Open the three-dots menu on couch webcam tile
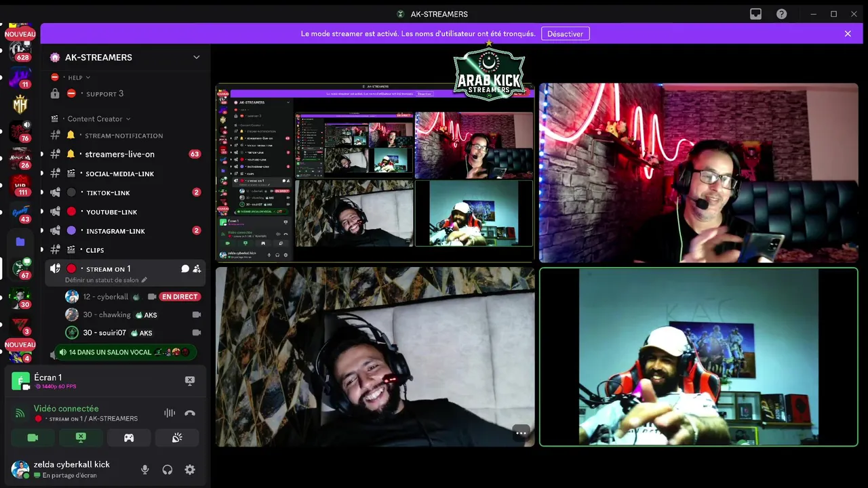The image size is (868, 488). coord(521,432)
